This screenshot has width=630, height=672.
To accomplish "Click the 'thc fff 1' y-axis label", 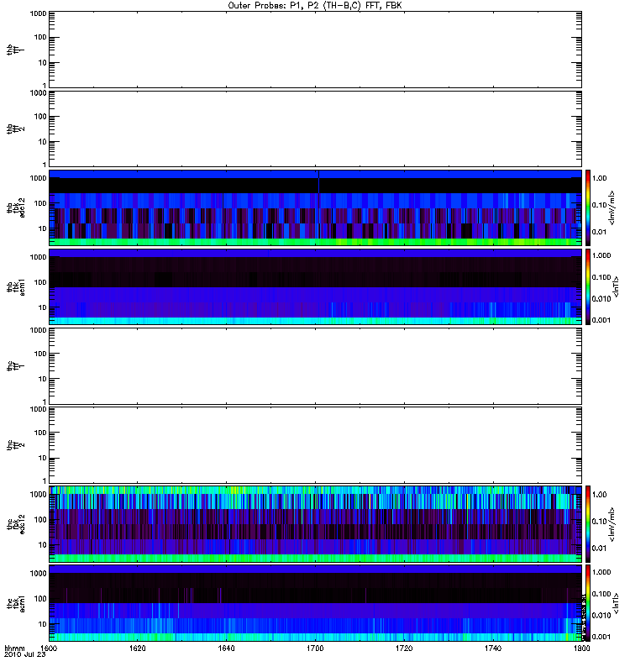I will point(15,366).
